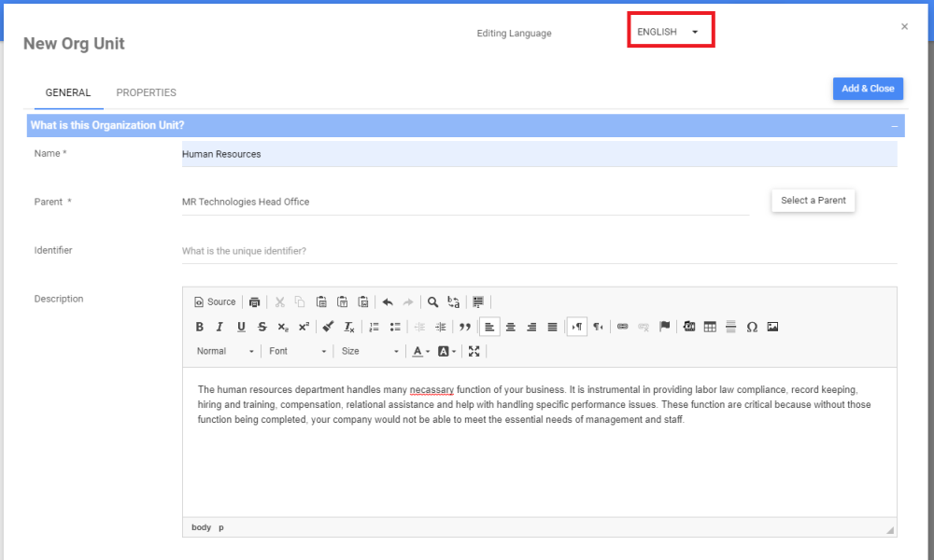This screenshot has width=934, height=560.
Task: Click the Copy Formatting brush icon
Action: coord(328,327)
